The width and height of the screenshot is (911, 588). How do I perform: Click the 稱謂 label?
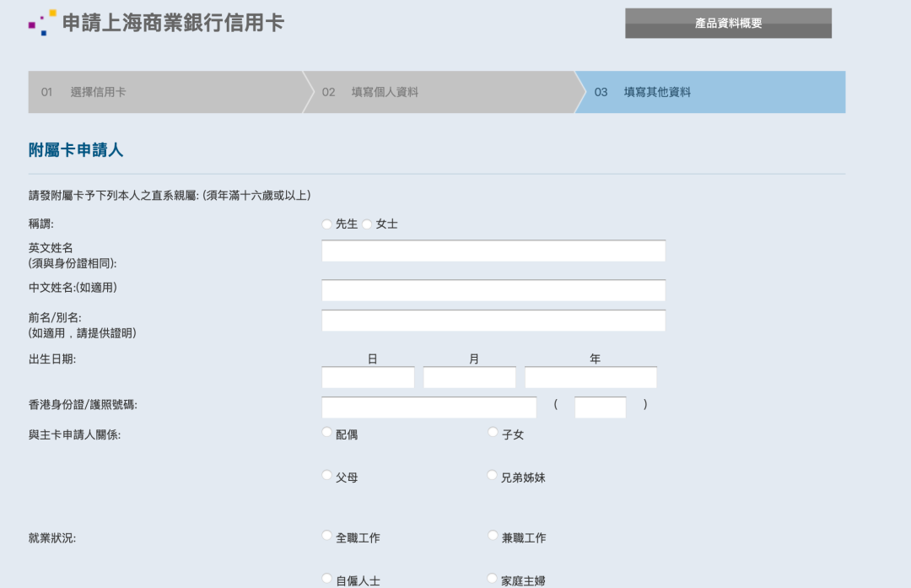click(x=40, y=224)
